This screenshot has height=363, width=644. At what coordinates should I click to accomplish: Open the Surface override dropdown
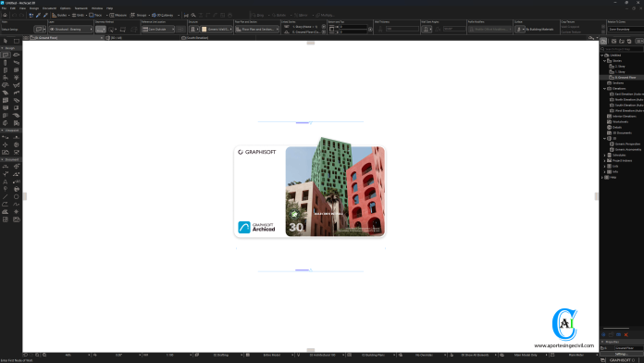coord(520,30)
